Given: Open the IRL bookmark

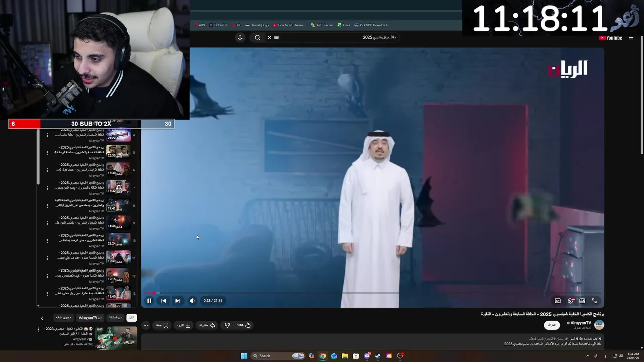Looking at the screenshot, I should pos(236,25).
